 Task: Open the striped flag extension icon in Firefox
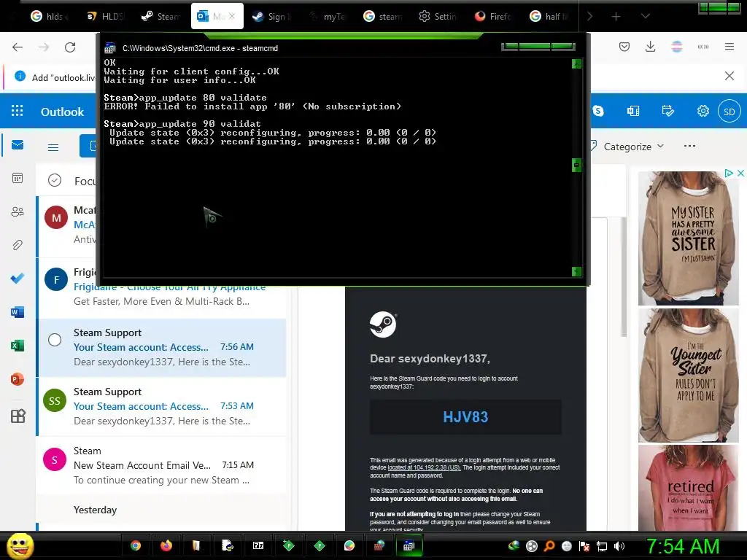[676, 47]
